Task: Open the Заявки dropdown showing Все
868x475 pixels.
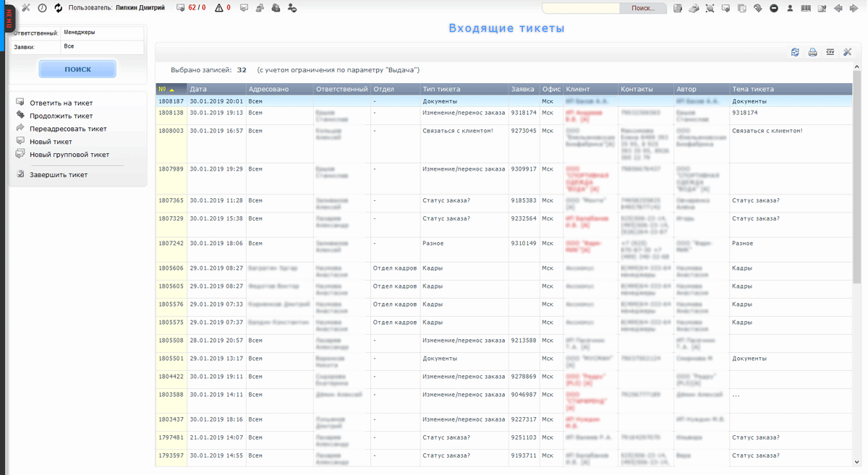Action: pos(102,46)
